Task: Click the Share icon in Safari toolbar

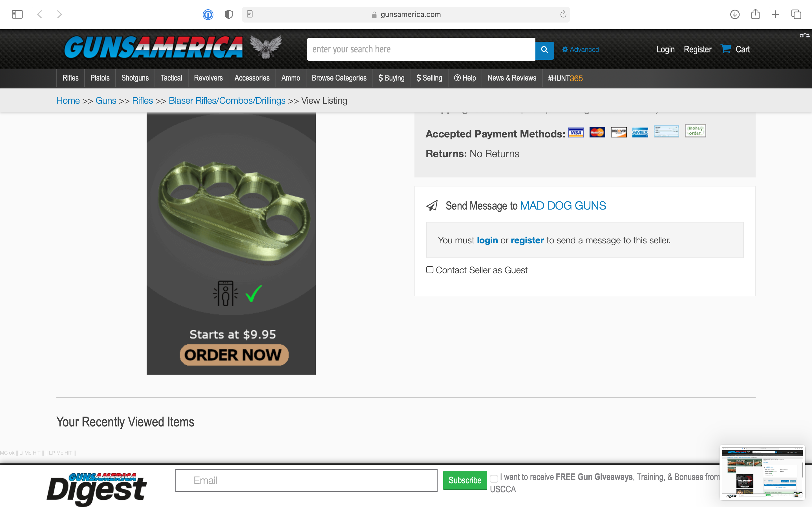Action: pos(755,14)
